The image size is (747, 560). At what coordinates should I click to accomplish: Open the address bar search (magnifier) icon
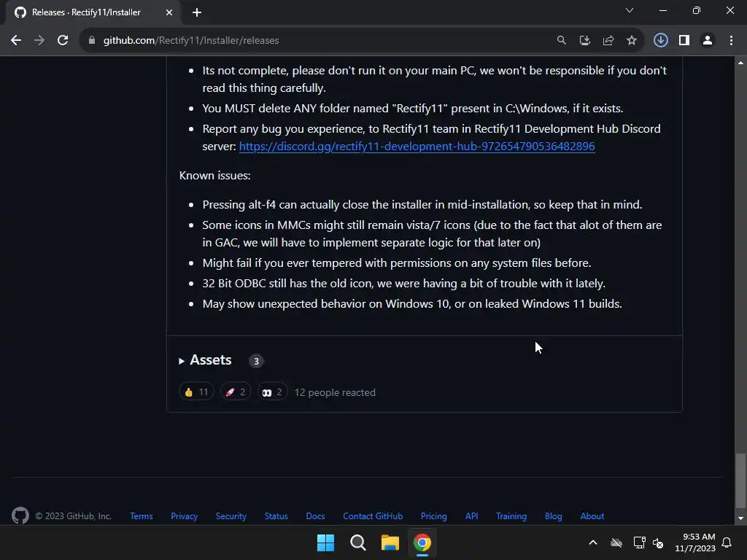tap(561, 41)
